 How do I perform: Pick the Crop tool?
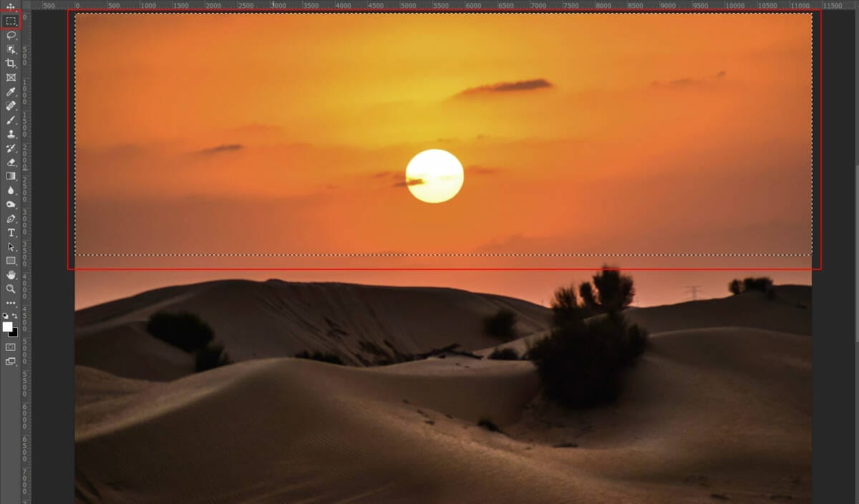click(x=11, y=63)
